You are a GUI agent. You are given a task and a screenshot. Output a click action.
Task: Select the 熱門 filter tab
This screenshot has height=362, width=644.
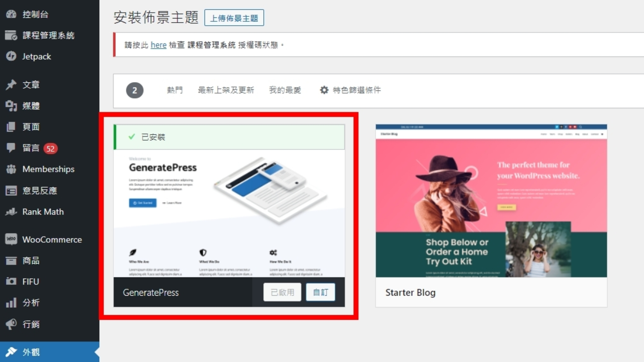click(175, 90)
